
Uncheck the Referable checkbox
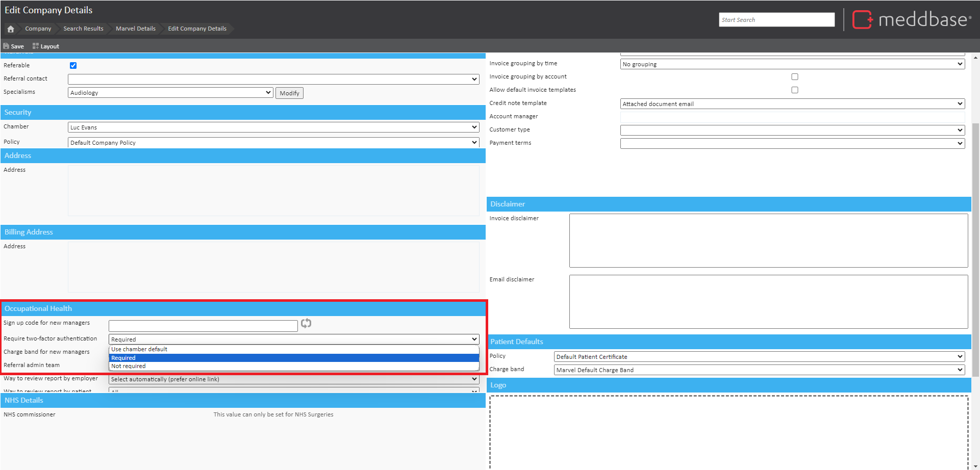[x=73, y=66]
